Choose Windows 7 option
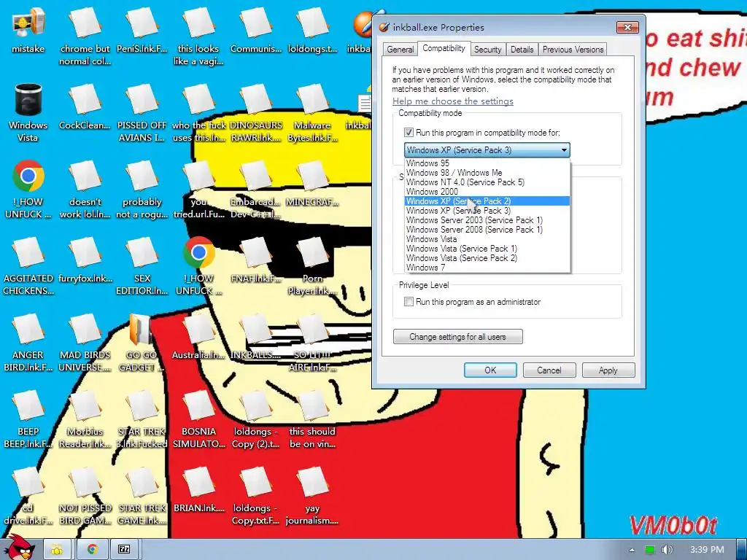The width and height of the screenshot is (747, 560). point(487,268)
